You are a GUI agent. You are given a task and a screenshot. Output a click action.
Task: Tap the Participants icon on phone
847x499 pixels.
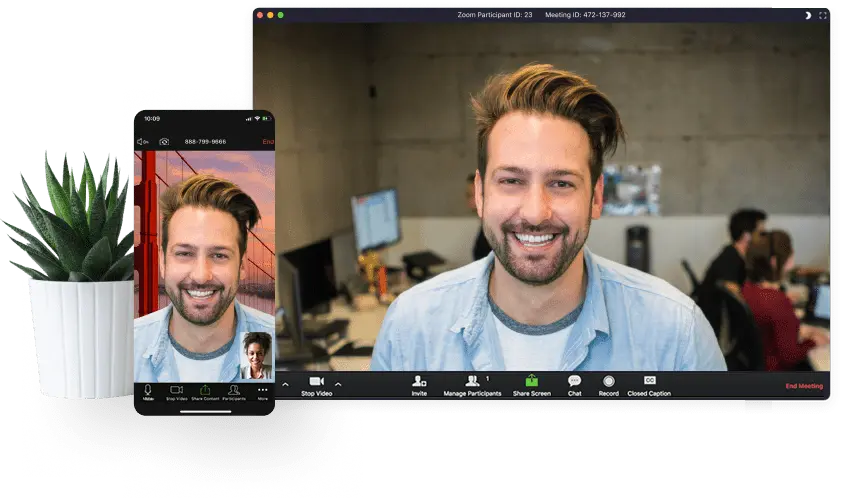tap(233, 390)
